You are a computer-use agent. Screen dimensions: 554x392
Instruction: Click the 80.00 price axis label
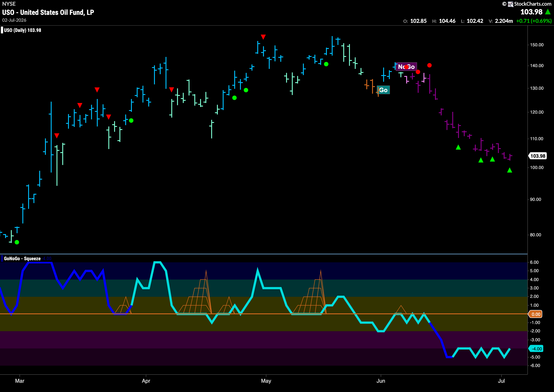(535, 235)
